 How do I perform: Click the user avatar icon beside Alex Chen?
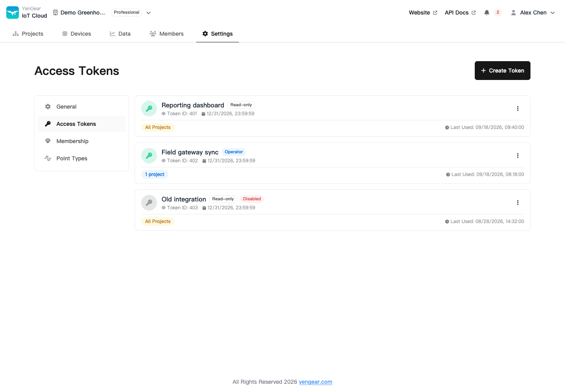pos(513,13)
